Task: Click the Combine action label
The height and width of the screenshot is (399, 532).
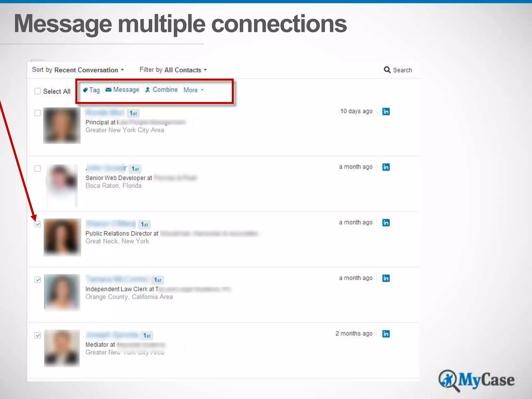Action: [165, 90]
